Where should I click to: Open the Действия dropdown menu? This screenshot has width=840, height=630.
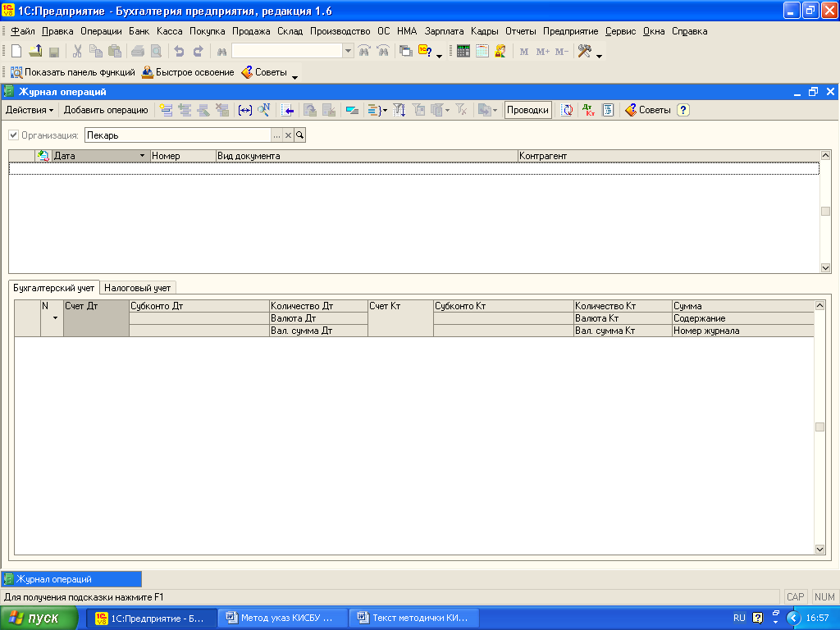click(x=30, y=110)
